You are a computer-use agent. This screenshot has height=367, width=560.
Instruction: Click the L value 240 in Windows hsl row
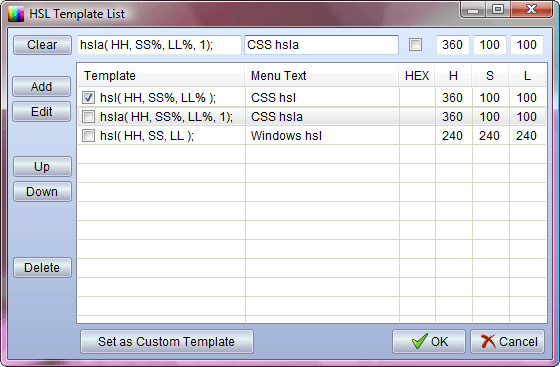(526, 136)
